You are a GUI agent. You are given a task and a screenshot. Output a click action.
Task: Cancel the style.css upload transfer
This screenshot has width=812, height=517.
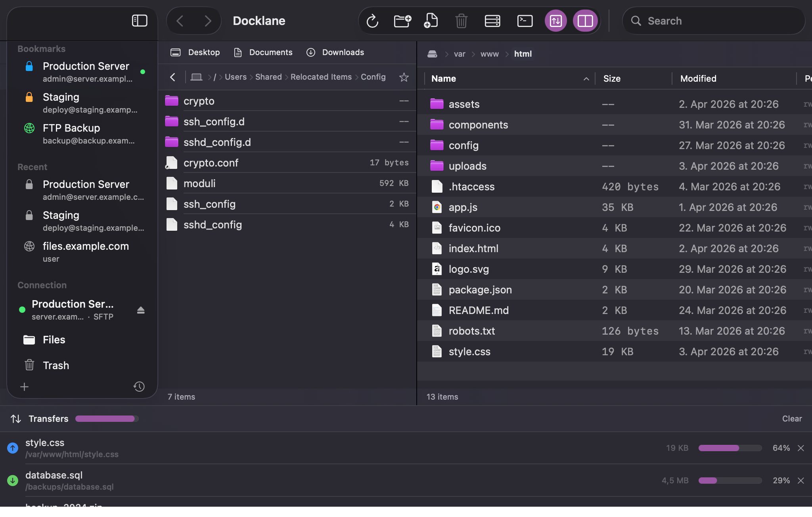[x=801, y=448]
